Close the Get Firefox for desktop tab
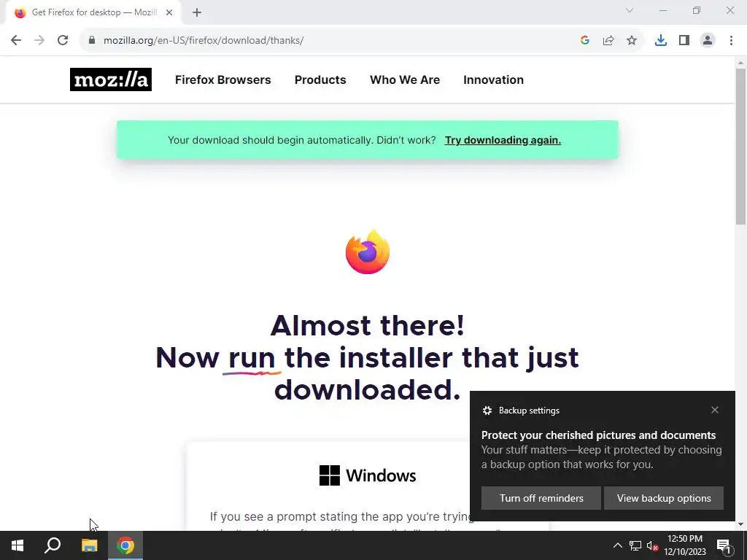 pos(169,12)
